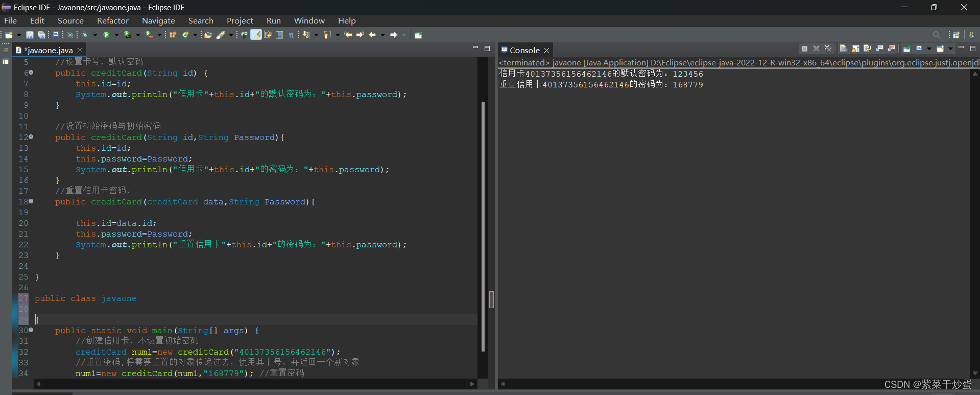The width and height of the screenshot is (980, 395).
Task: Maximize the editor area
Action: (487, 49)
